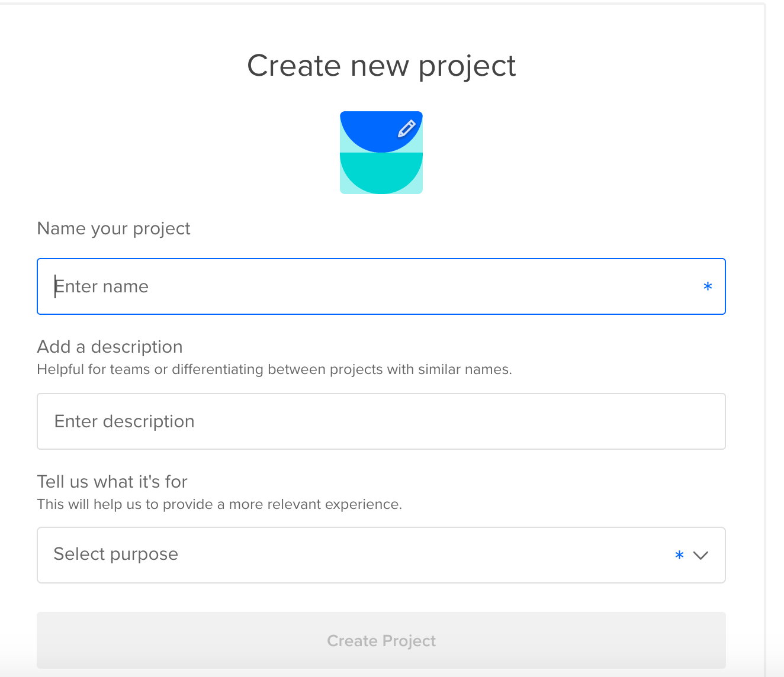
Task: Select the project avatar image
Action: coord(381,153)
